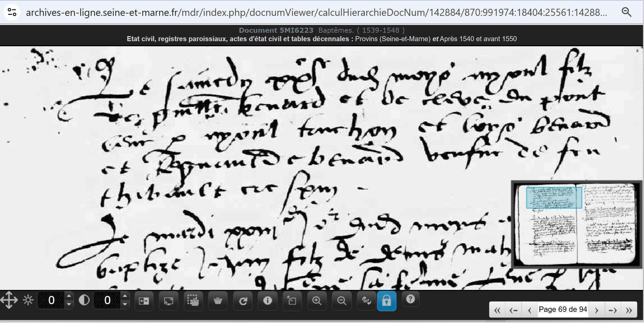Click the zoom in magnifier button
644x323 pixels.
coord(317,300)
